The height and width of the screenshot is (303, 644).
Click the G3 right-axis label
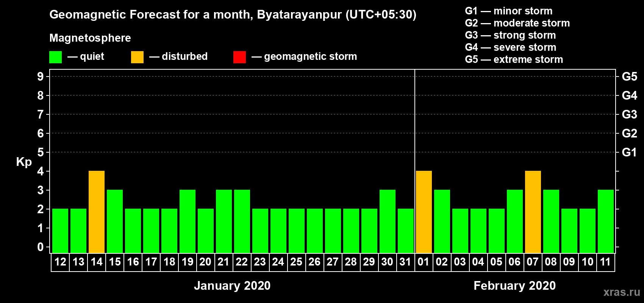630,114
